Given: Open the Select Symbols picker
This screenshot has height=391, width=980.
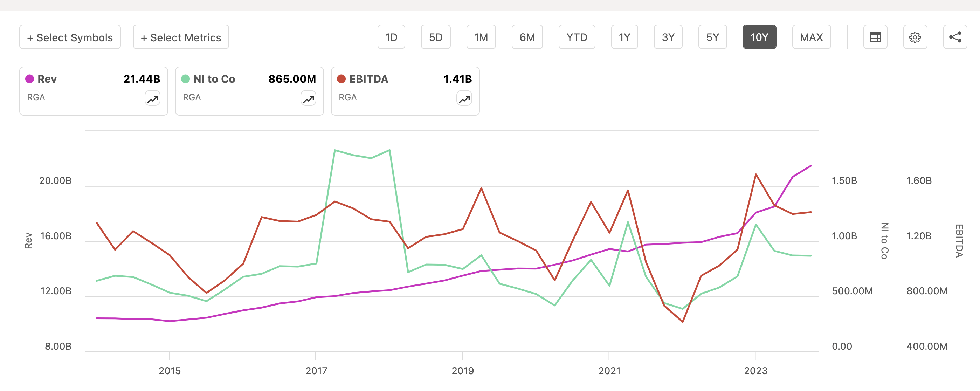Looking at the screenshot, I should pos(70,36).
